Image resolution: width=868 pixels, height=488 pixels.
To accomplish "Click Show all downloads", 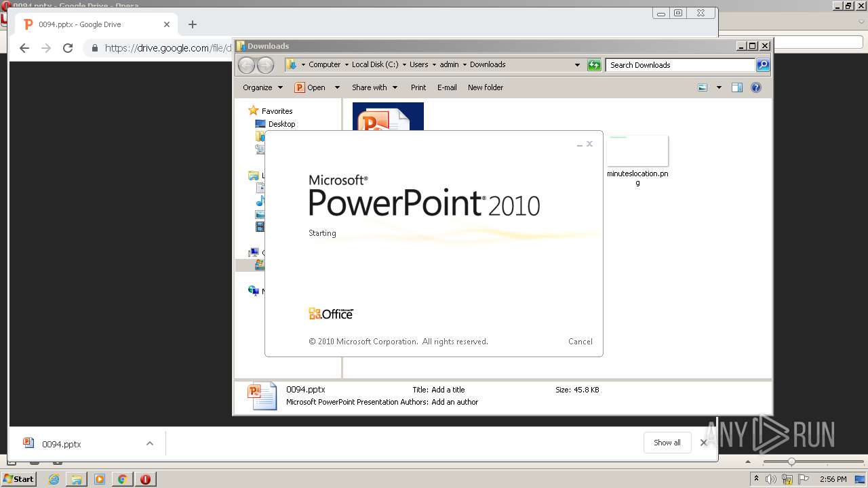I will (667, 443).
